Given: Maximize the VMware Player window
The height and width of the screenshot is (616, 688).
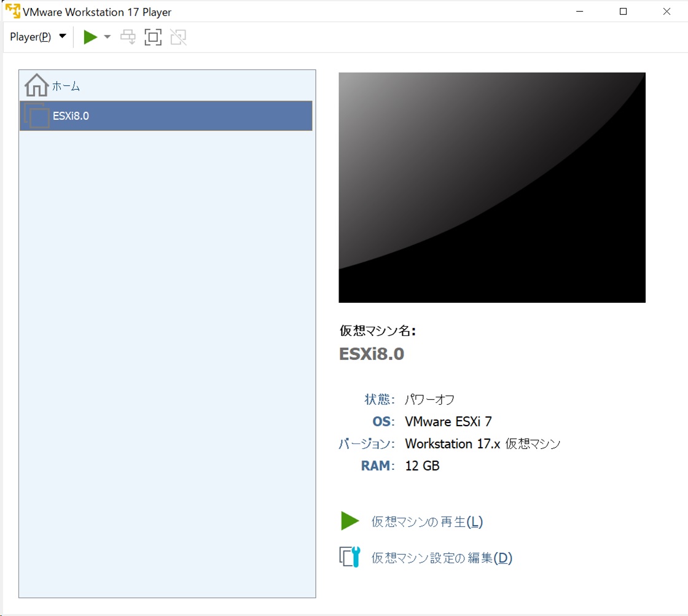Looking at the screenshot, I should click(623, 12).
